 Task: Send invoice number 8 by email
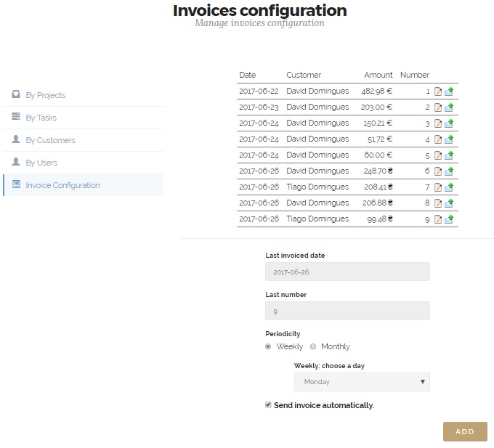coord(449,203)
